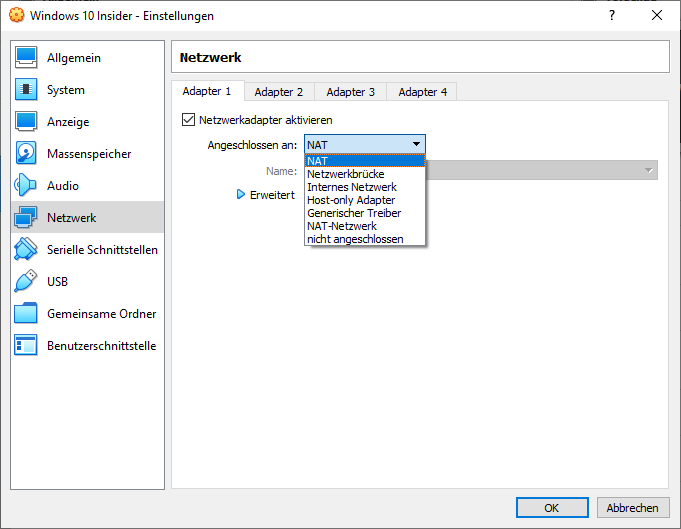Confirm settings with OK button
Image resolution: width=681 pixels, height=529 pixels.
[552, 508]
